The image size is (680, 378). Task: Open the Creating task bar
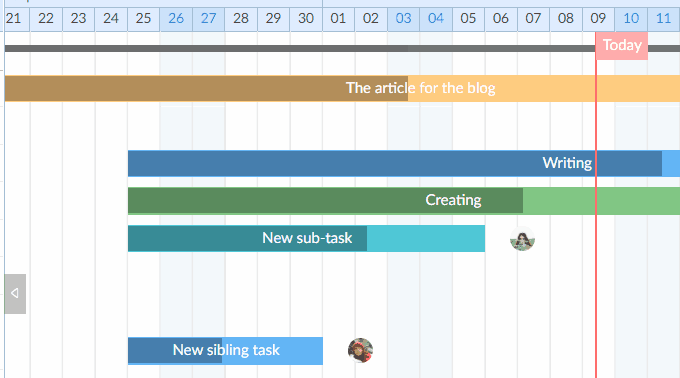[404, 201]
